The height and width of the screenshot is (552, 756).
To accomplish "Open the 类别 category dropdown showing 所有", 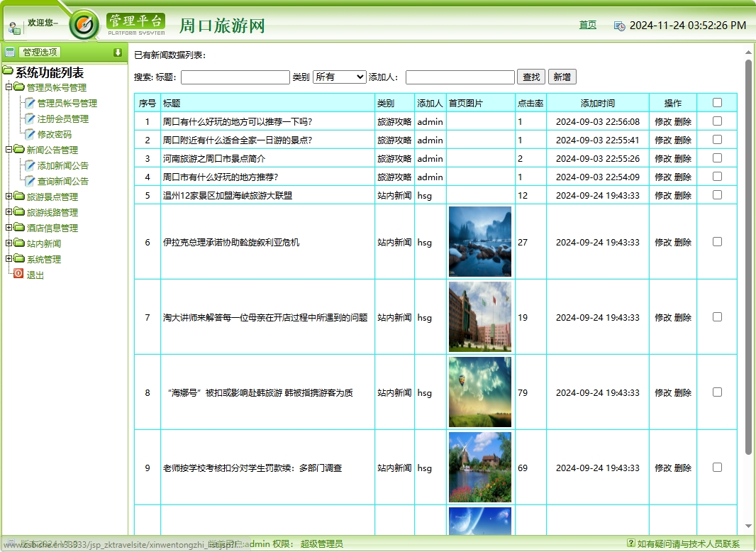I will pyautogui.click(x=339, y=76).
